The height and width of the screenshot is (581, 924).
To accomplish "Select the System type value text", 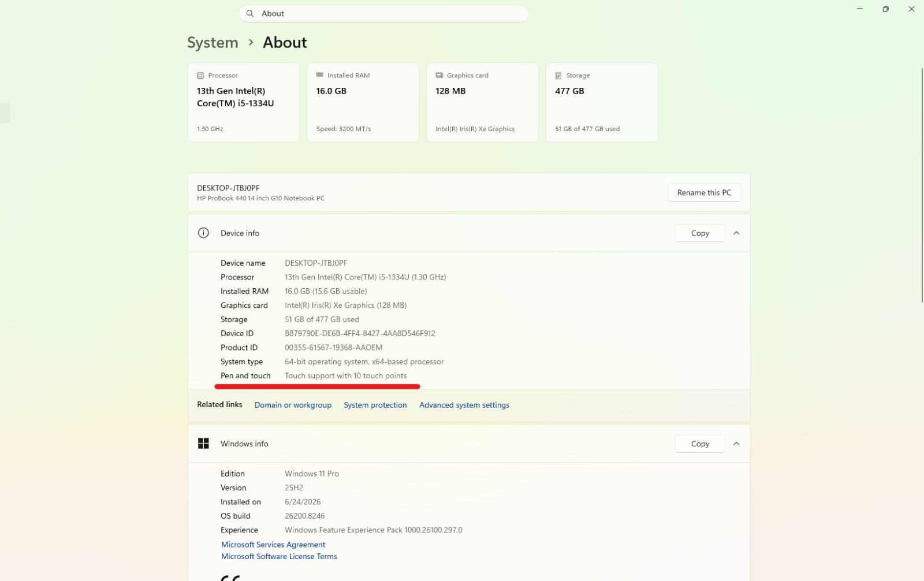I will click(x=364, y=362).
